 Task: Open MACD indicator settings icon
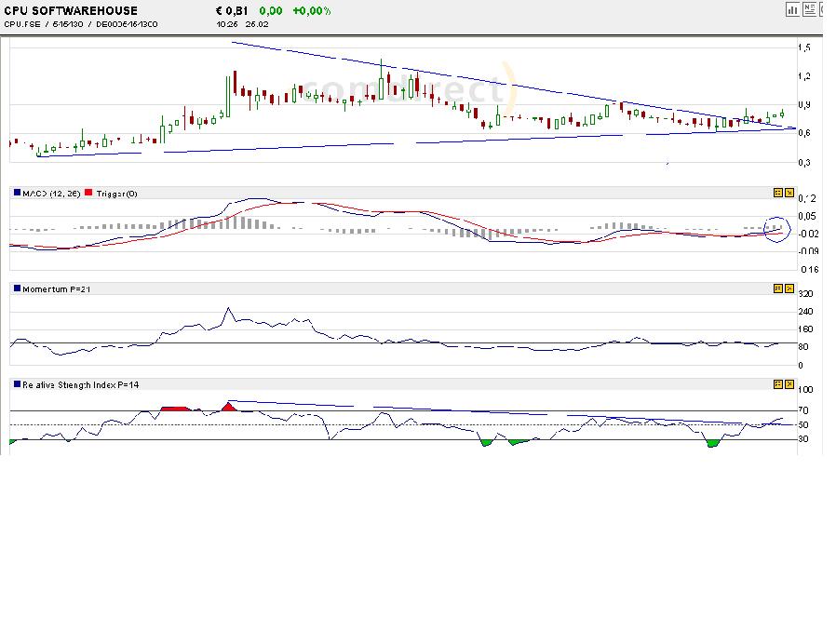778,193
